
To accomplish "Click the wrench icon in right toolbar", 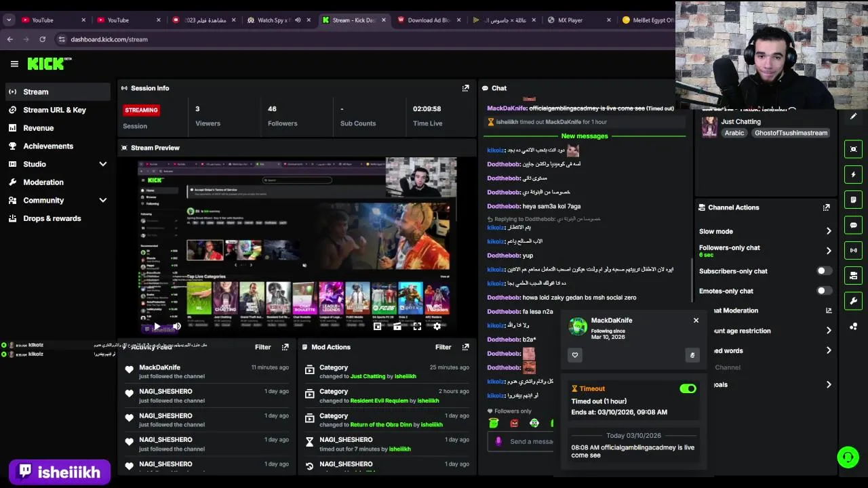I will coord(853,301).
